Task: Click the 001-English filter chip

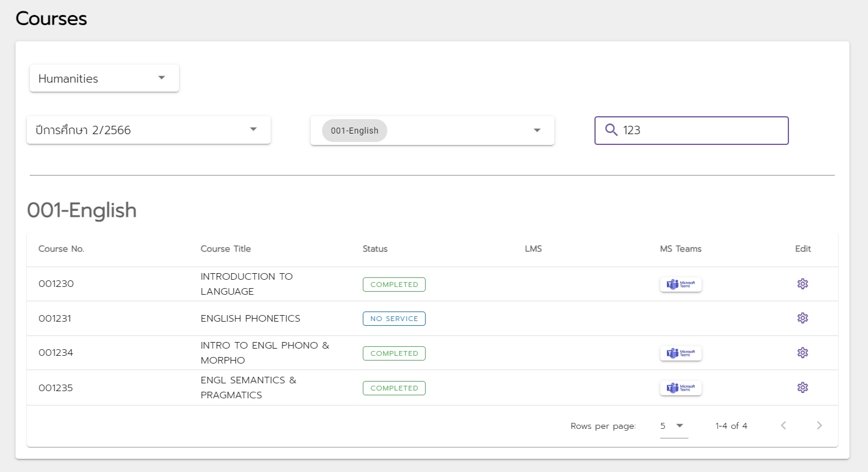Action: (354, 131)
